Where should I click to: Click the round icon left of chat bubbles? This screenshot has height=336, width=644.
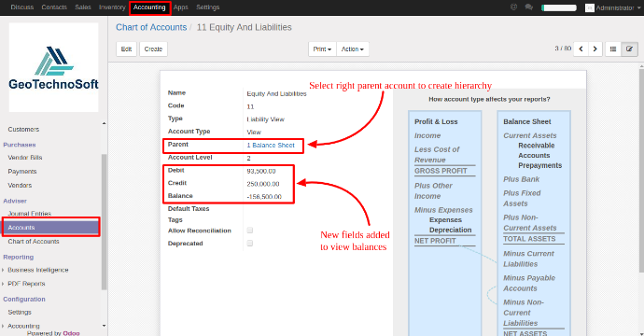click(513, 7)
